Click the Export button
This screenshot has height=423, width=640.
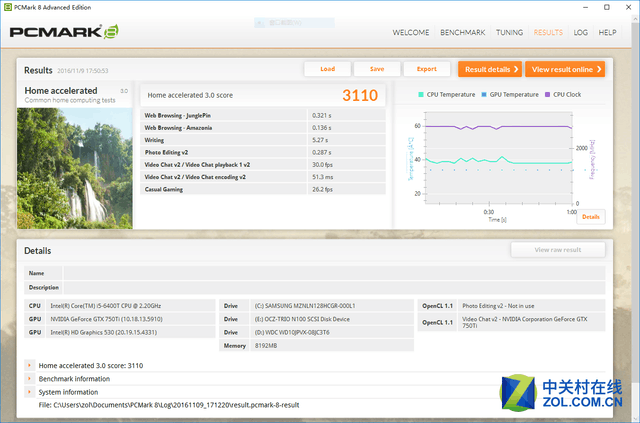click(x=427, y=69)
